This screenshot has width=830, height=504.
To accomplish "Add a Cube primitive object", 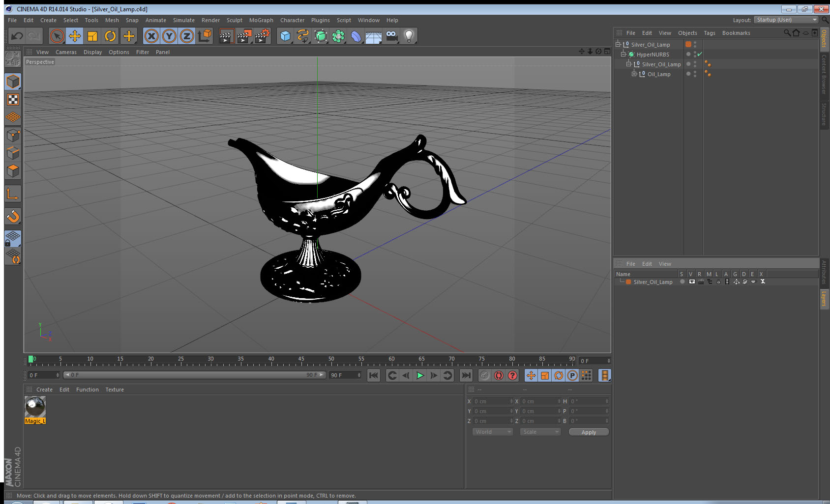I will pos(285,36).
